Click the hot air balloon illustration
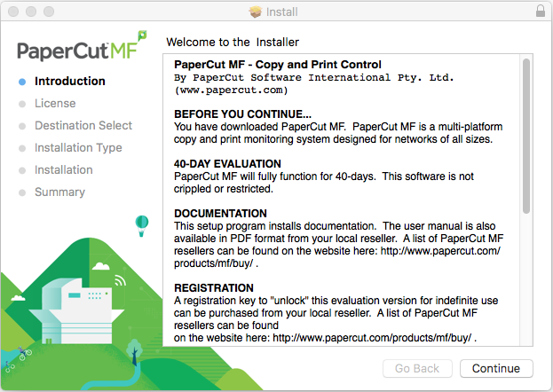Viewport: 553px width, 392px height. (142, 226)
